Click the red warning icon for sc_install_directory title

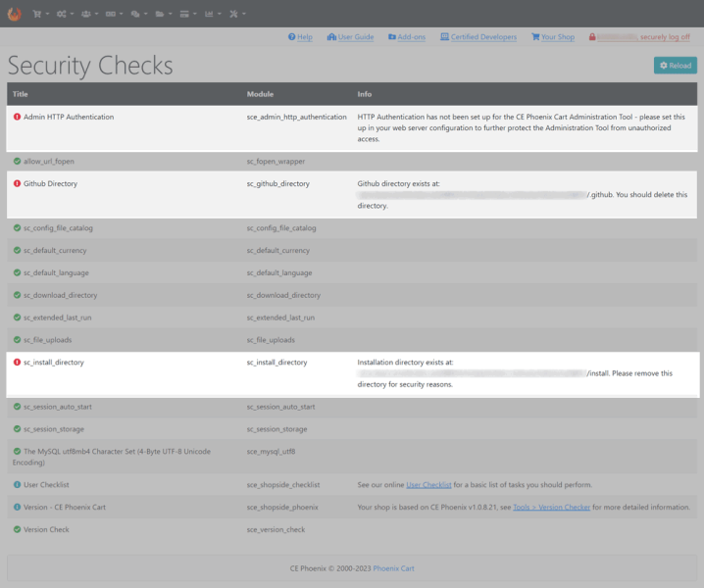click(17, 363)
